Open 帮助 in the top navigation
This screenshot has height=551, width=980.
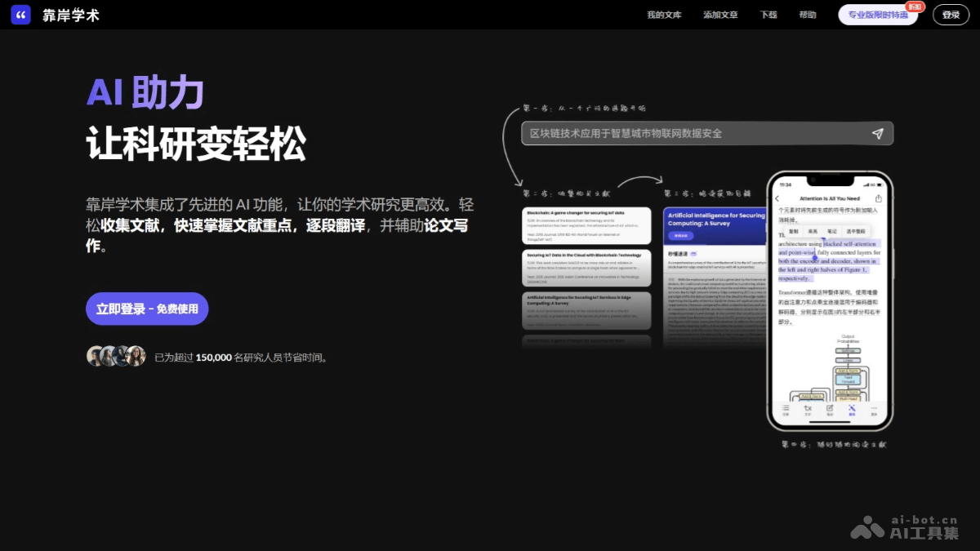coord(808,15)
